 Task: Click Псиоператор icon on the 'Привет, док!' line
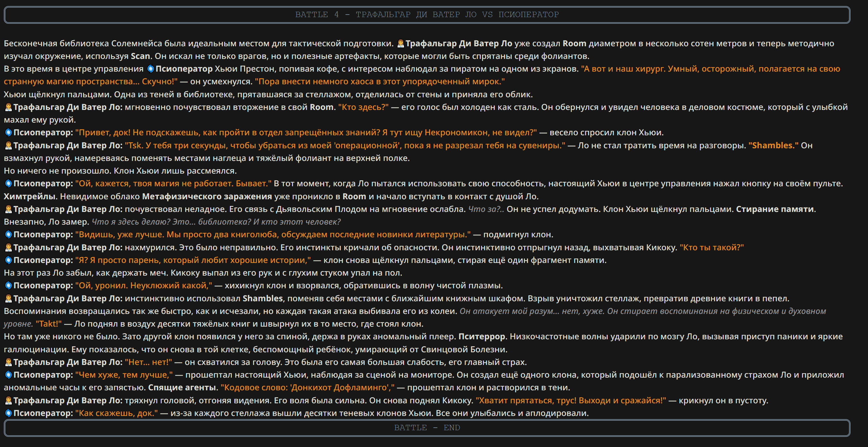[x=8, y=133]
